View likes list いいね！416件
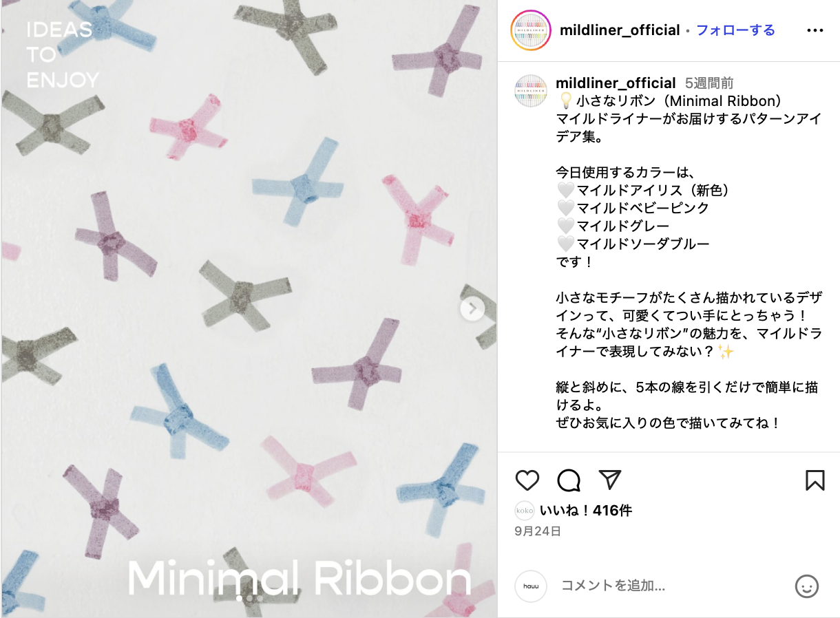This screenshot has width=840, height=618. (x=586, y=511)
